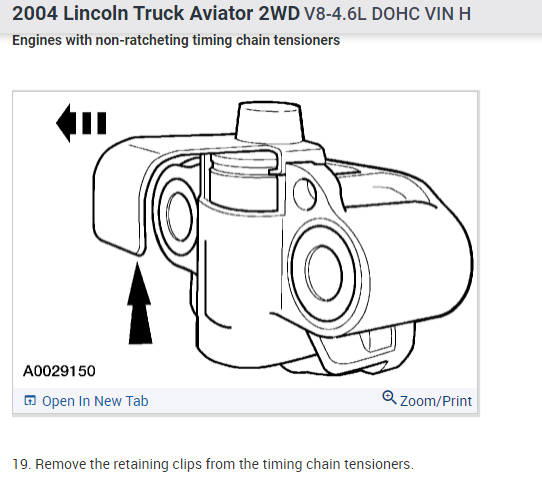Click the small bolt hole near the plunger
The height and width of the screenshot is (497, 542).
pos(305,194)
